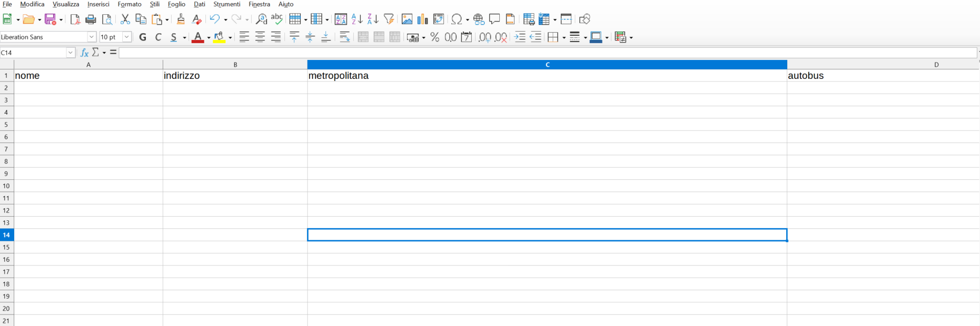Sort ascending with the A-Z arrow icon

point(357,19)
